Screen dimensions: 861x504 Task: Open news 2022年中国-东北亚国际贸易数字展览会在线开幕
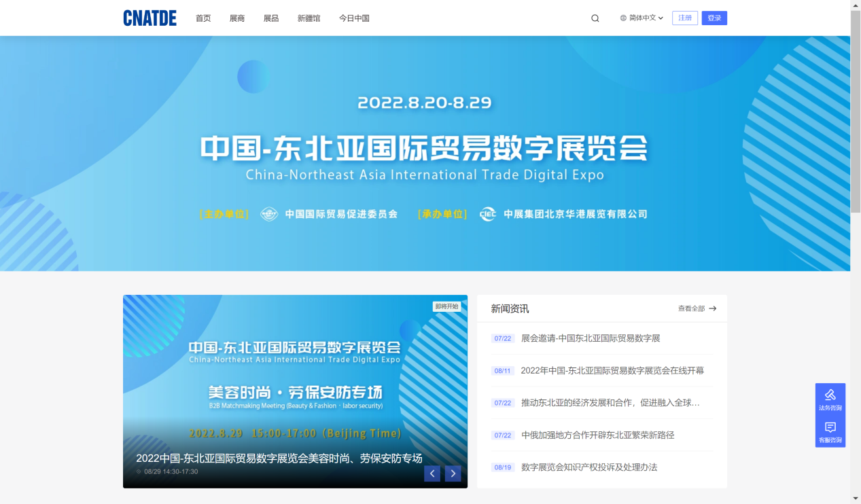click(612, 371)
